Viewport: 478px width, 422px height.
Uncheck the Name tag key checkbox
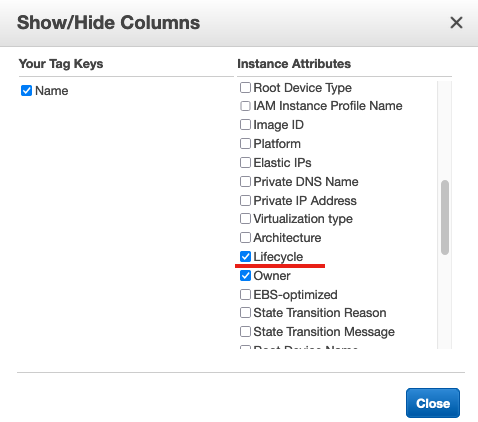pyautogui.click(x=26, y=90)
